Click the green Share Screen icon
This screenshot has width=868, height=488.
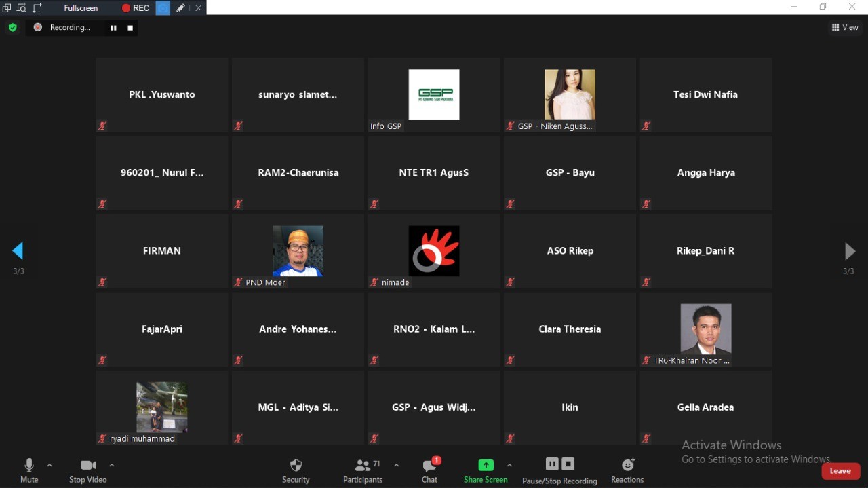click(486, 465)
